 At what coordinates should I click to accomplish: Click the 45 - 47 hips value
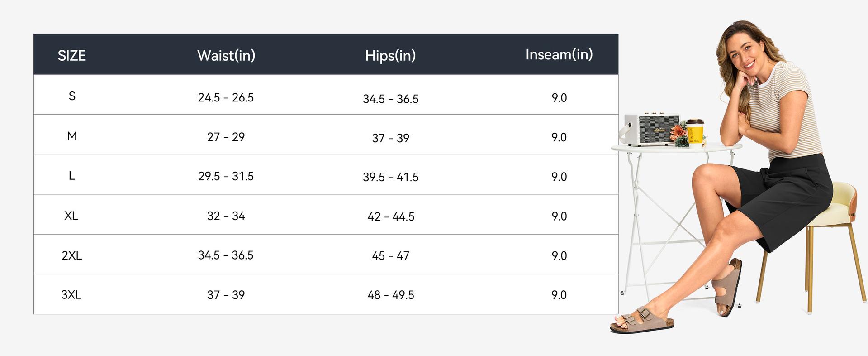pyautogui.click(x=391, y=256)
